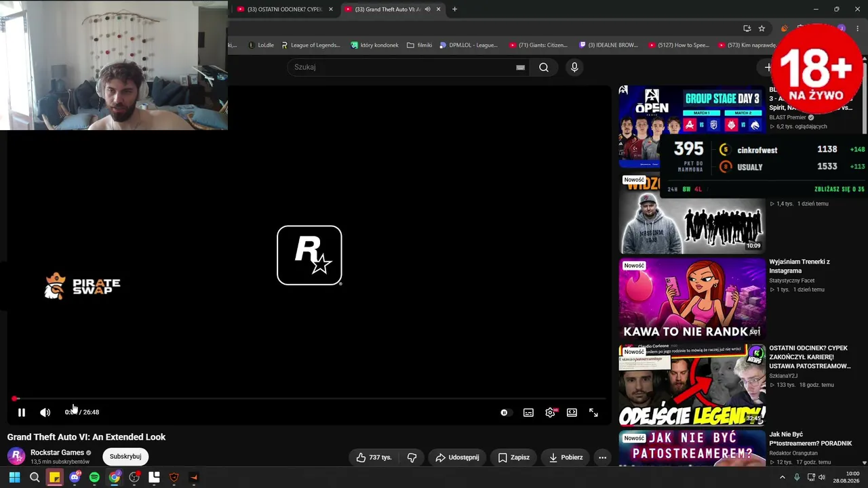868x488 pixels.
Task: Show hidden system tray icons
Action: tap(782, 477)
